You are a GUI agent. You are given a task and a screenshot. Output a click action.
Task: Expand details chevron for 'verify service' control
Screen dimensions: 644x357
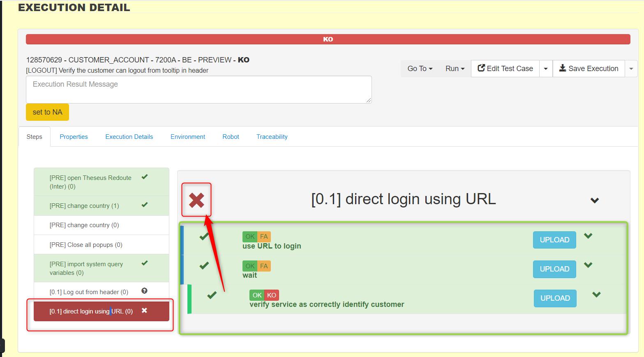(596, 294)
